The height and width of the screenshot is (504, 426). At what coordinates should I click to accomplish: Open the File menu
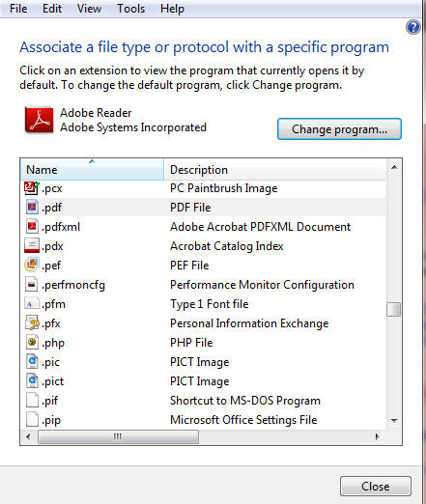coord(18,9)
